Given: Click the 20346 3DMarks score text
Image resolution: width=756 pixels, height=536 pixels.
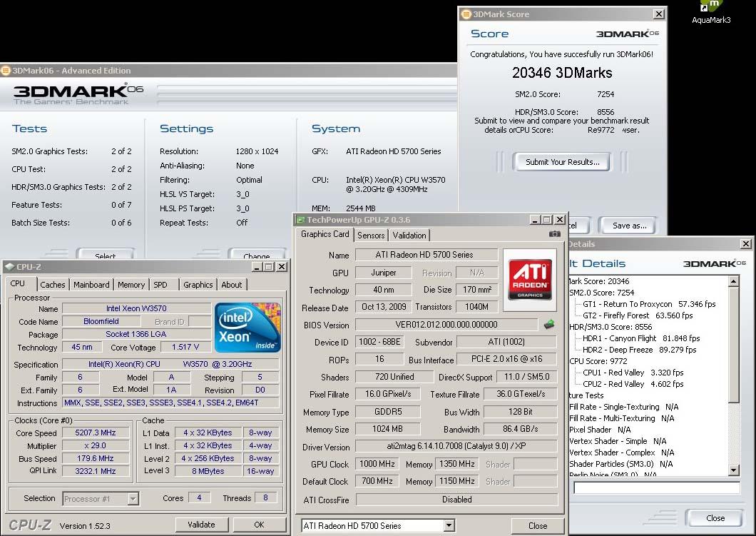Looking at the screenshot, I should 562,72.
